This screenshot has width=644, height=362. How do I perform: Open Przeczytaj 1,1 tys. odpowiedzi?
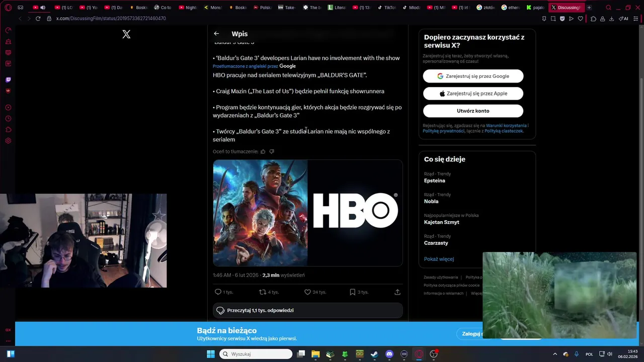(308, 310)
